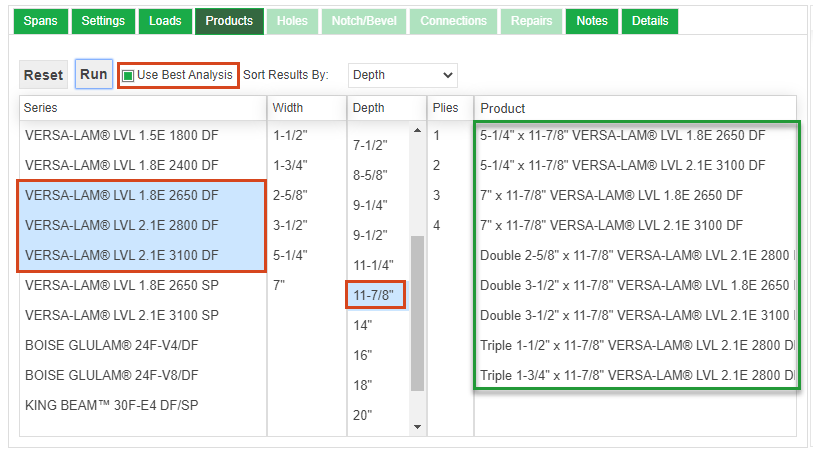Select series VERSA-LAM LVL 2.1E 2800 DF

(143, 225)
